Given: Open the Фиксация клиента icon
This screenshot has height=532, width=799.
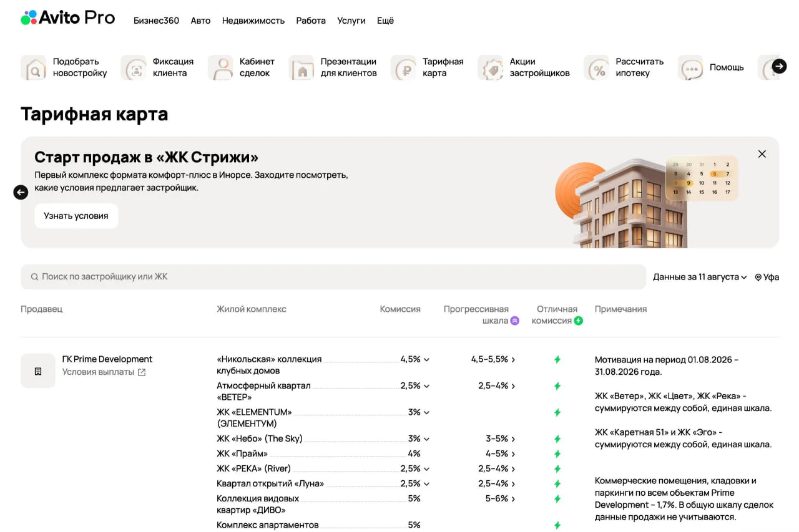Looking at the screenshot, I should pos(134,67).
